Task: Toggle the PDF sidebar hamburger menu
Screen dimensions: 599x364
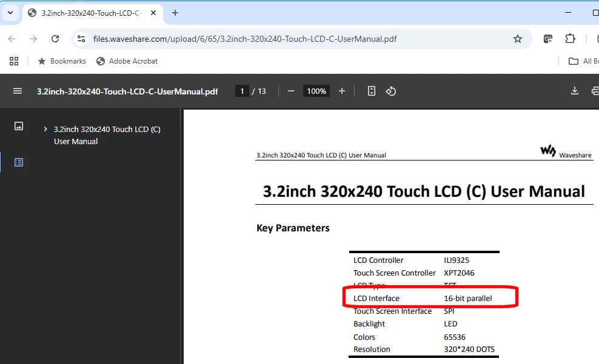Action: coord(18,91)
